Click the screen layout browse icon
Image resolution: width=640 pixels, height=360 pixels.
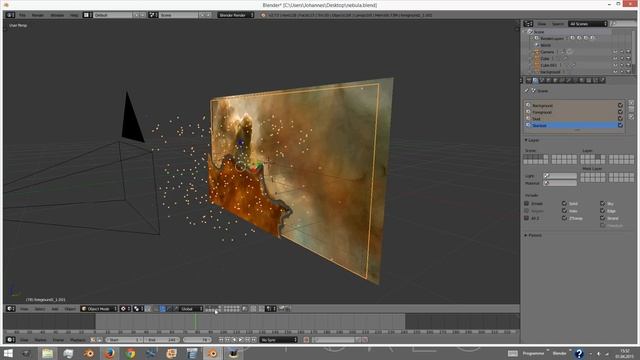[87, 15]
